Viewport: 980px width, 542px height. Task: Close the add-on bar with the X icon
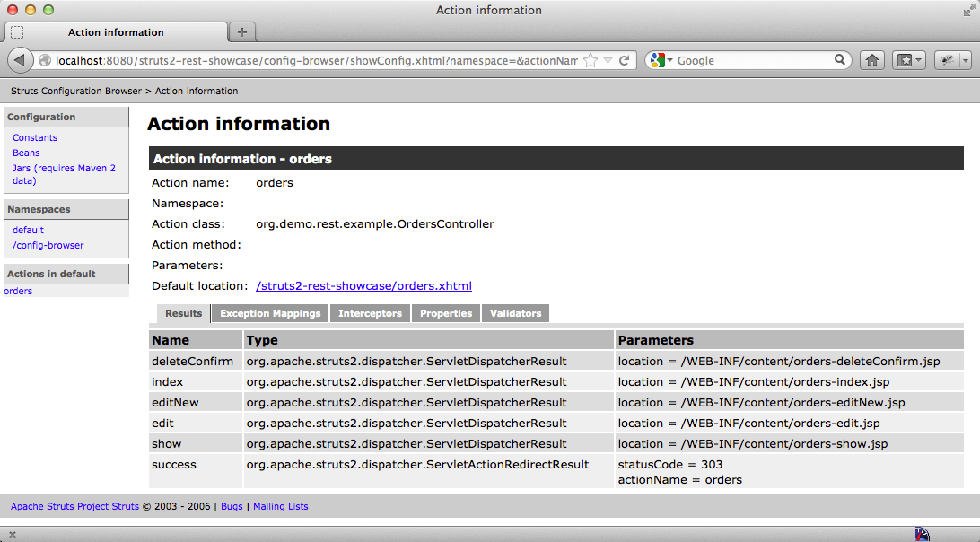tap(13, 534)
